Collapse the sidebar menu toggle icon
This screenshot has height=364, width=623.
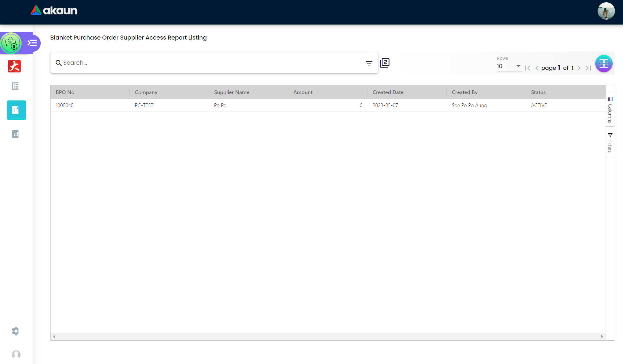point(32,43)
